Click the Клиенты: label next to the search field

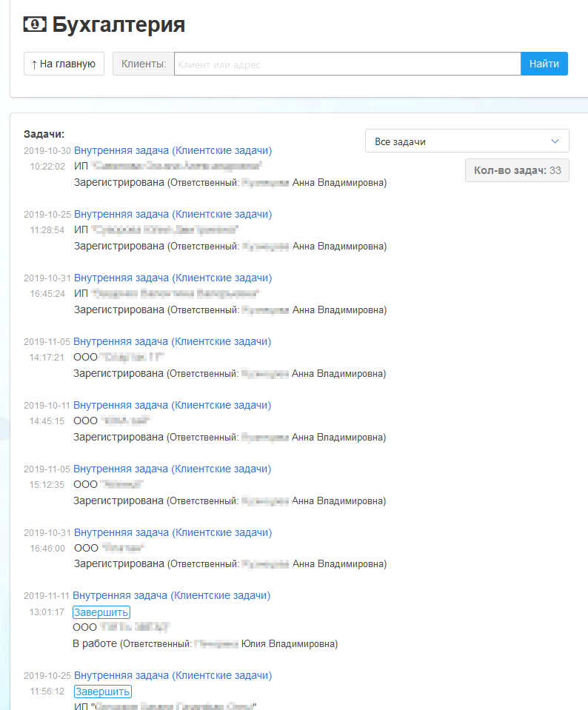[143, 64]
